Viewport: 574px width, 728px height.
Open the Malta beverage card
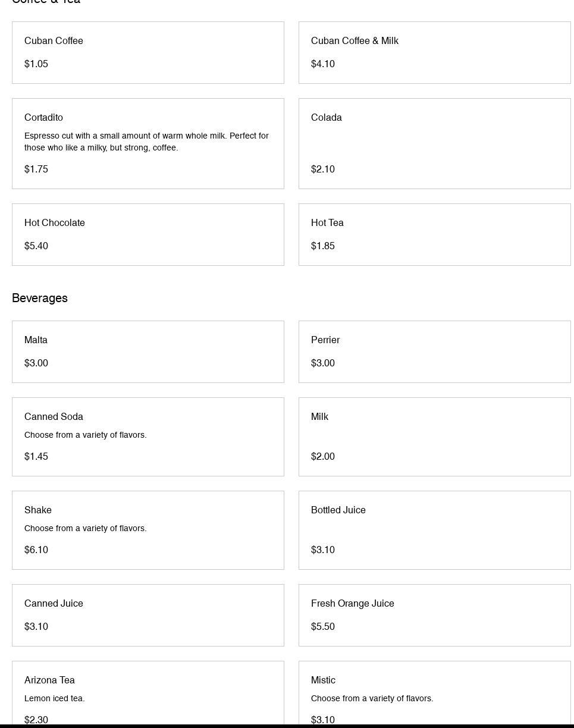point(148,352)
